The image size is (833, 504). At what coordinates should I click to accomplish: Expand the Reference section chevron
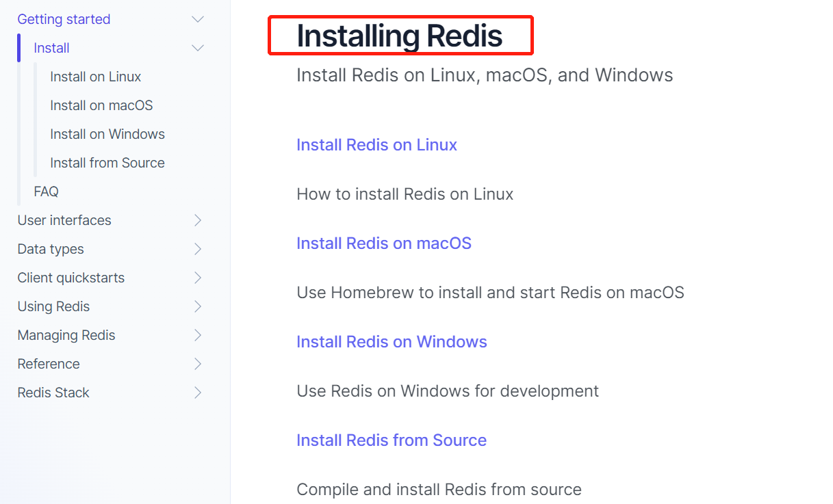coord(198,364)
